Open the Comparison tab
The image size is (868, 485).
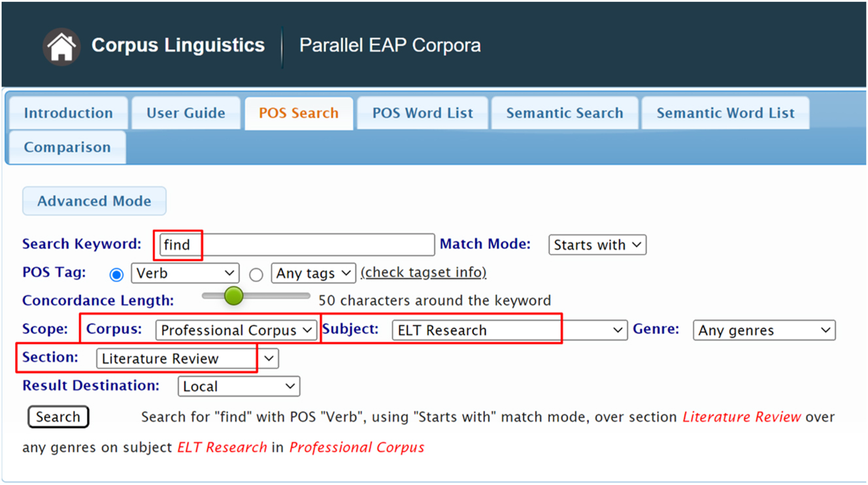(x=67, y=148)
